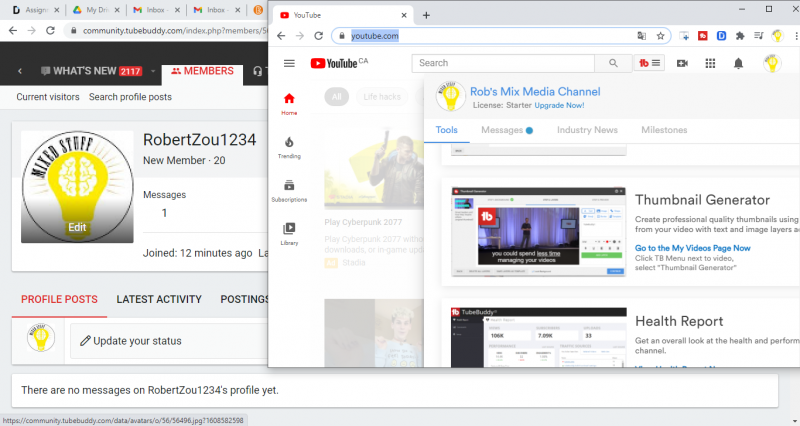Open the YouTube apps grid icon
This screenshot has width=800, height=426.
coord(710,63)
